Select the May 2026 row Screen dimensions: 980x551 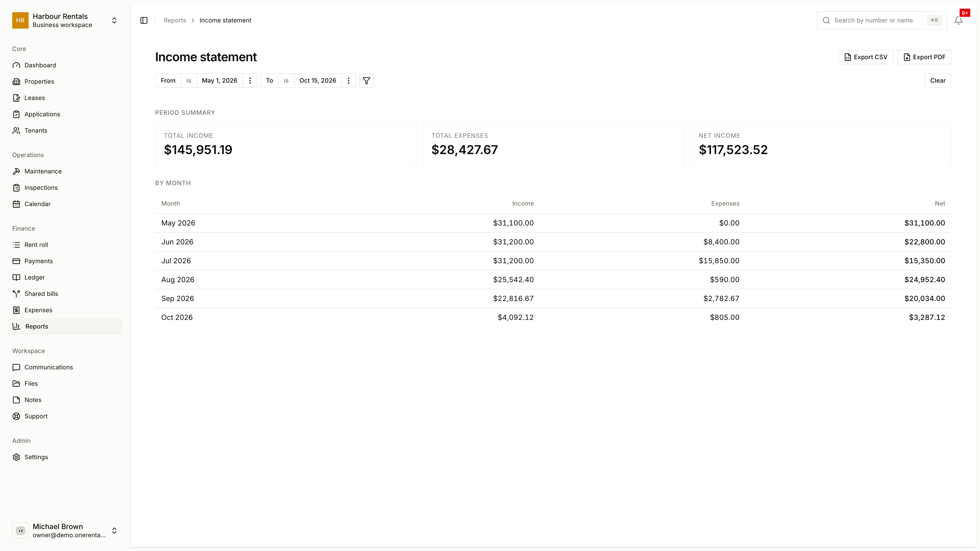coord(553,223)
